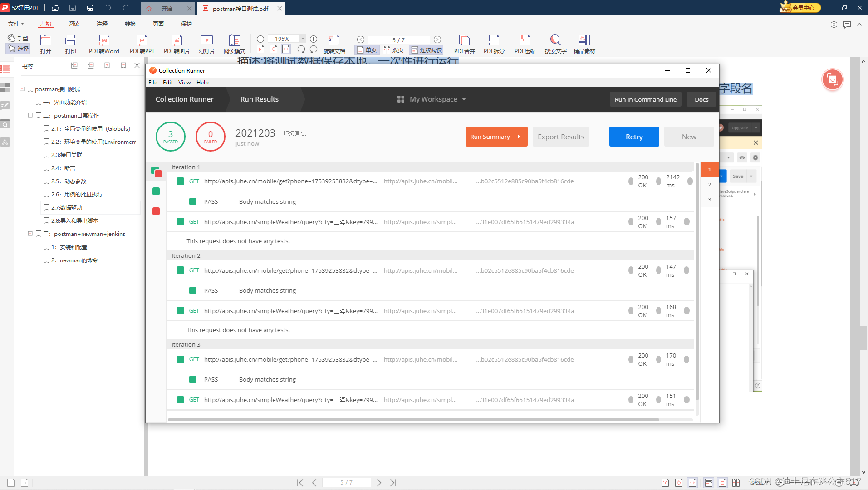Click the 打印 print icon in ribbon

71,44
